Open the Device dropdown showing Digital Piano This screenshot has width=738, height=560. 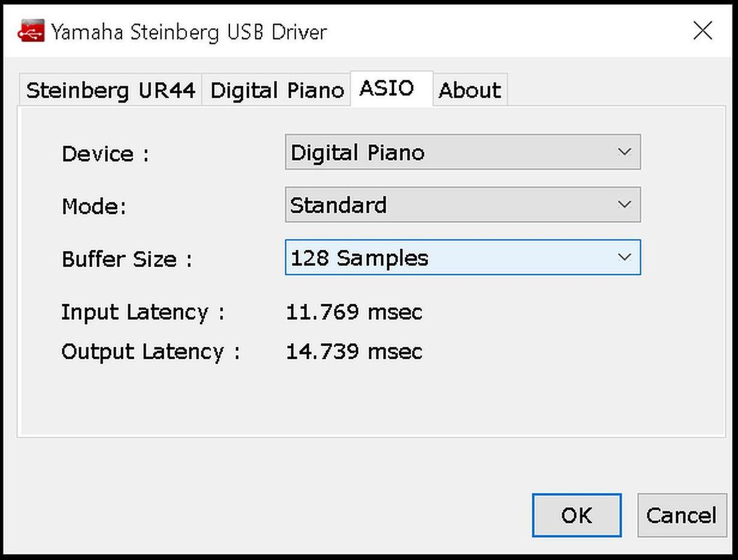(462, 152)
